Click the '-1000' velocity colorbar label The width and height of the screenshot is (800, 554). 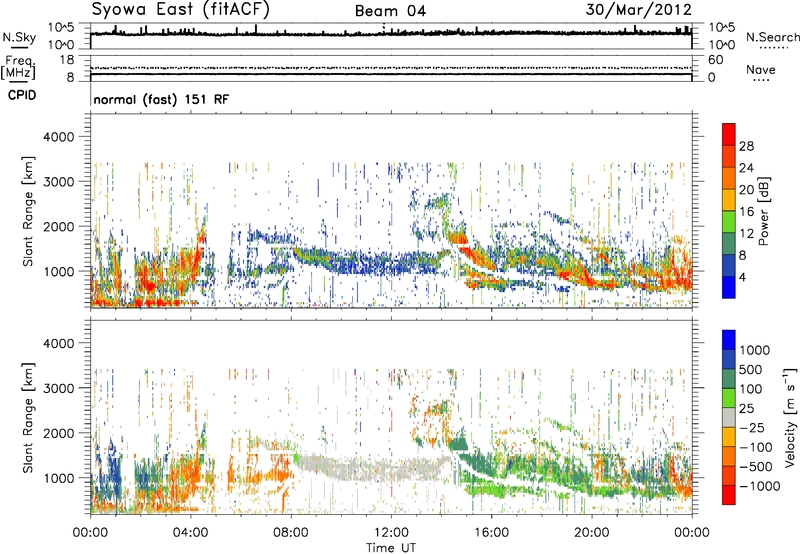pyautogui.click(x=760, y=486)
